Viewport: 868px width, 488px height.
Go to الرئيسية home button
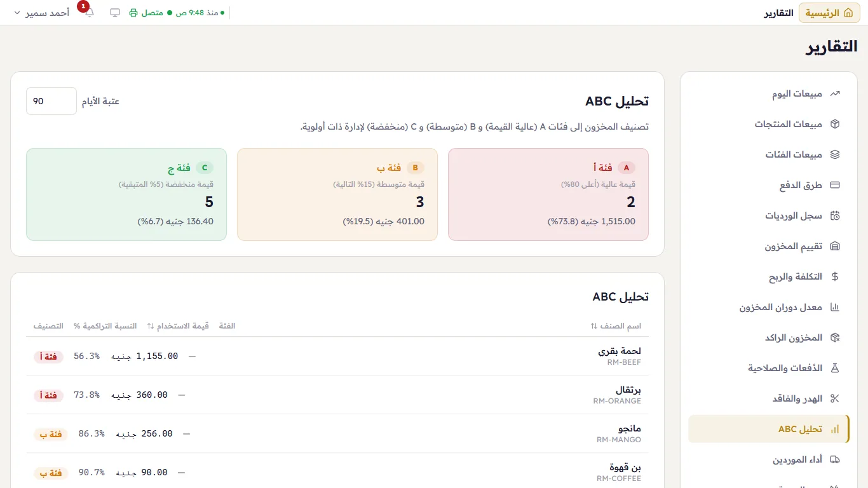pyautogui.click(x=829, y=13)
